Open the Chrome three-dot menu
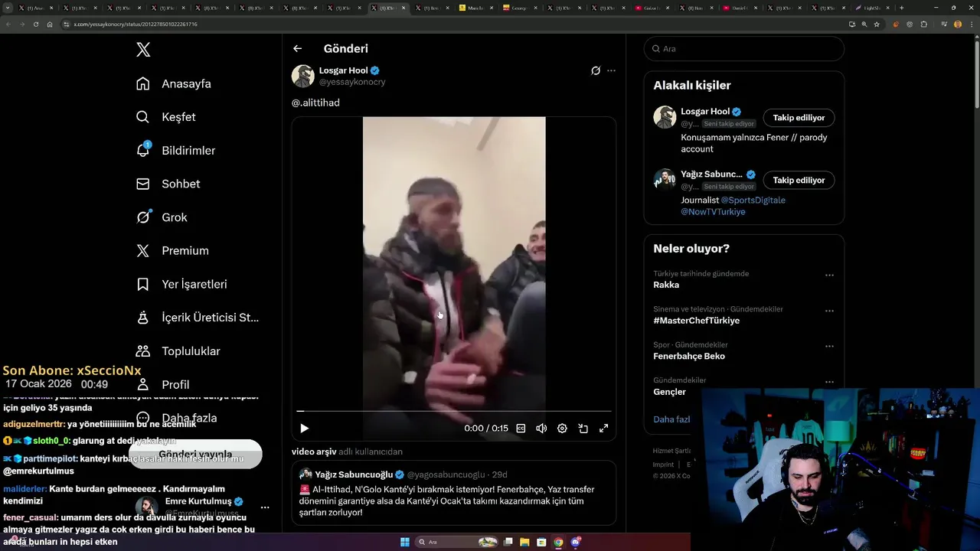Image resolution: width=980 pixels, height=551 pixels. click(972, 24)
